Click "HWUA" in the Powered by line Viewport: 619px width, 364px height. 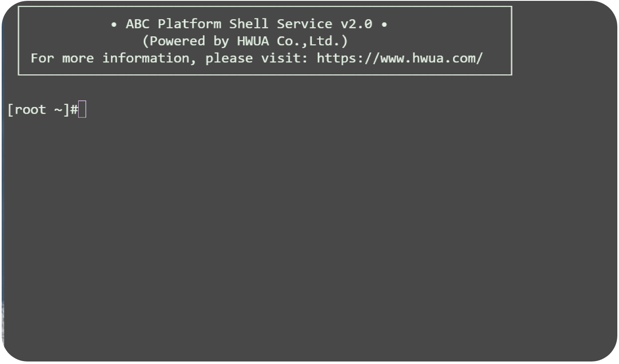tap(253, 41)
